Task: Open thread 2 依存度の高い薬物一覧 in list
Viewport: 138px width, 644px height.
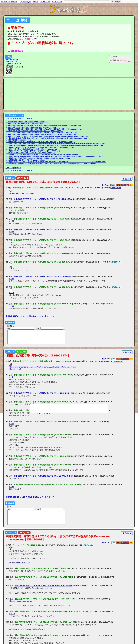Action: 24,124
